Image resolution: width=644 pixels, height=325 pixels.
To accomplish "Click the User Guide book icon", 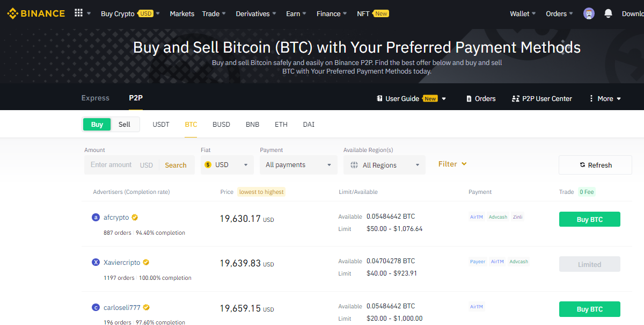I will pyautogui.click(x=380, y=99).
